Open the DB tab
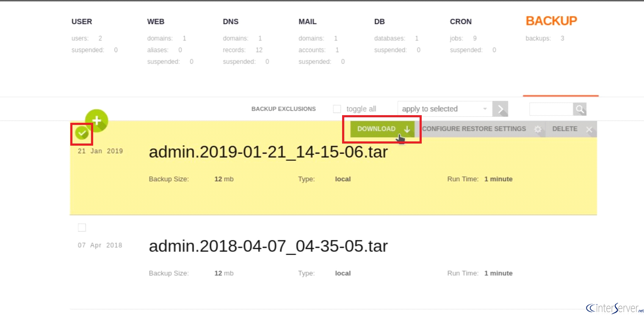 (x=379, y=22)
